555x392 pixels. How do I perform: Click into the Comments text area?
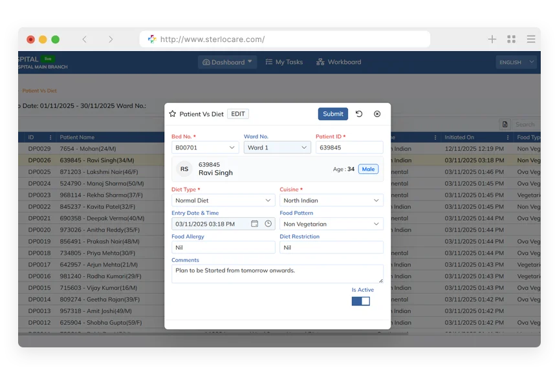277,274
